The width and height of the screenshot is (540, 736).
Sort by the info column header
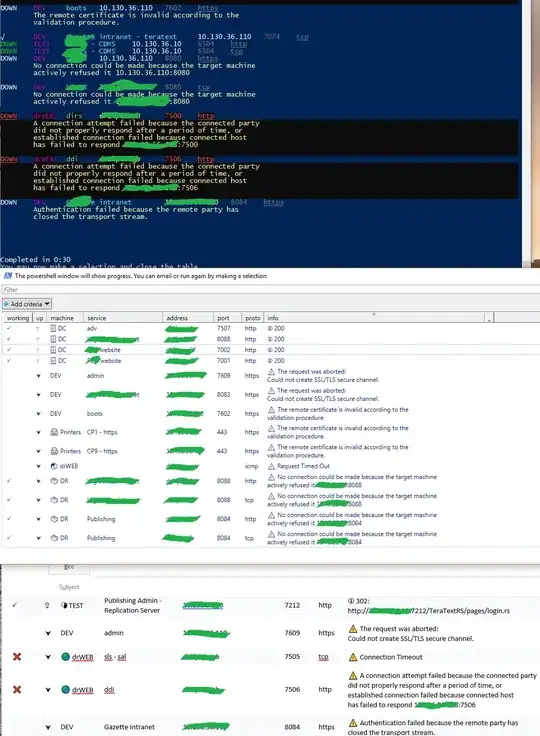tap(374, 318)
